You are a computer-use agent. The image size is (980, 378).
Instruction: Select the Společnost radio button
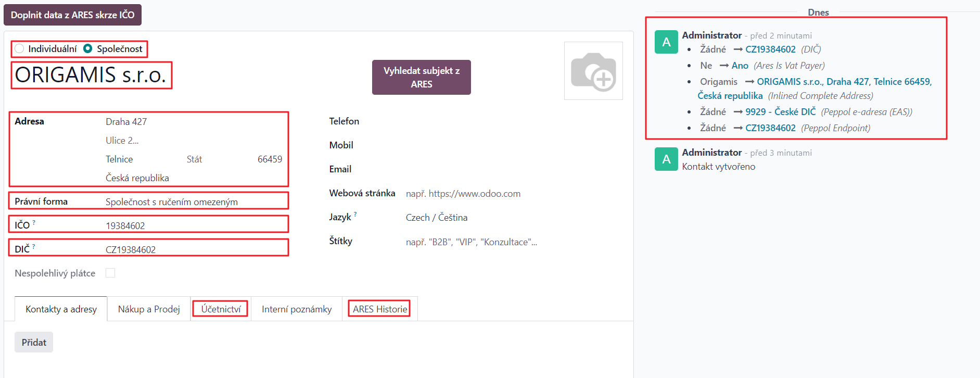coord(88,48)
